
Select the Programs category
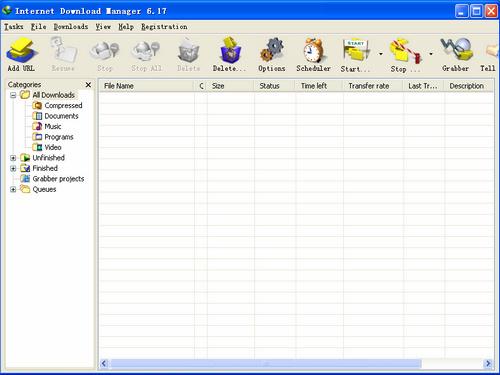pos(59,137)
